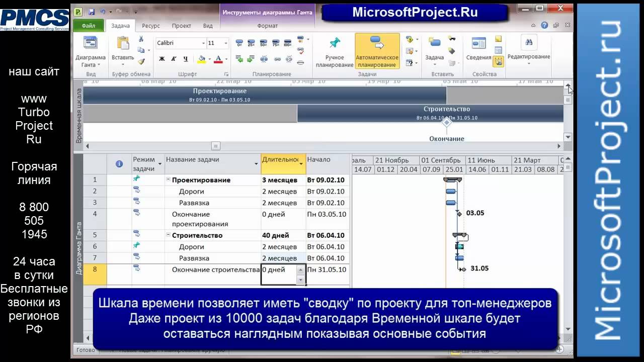Mark task 75% complete
Viewport: 644px width, 362px height.
[275, 43]
